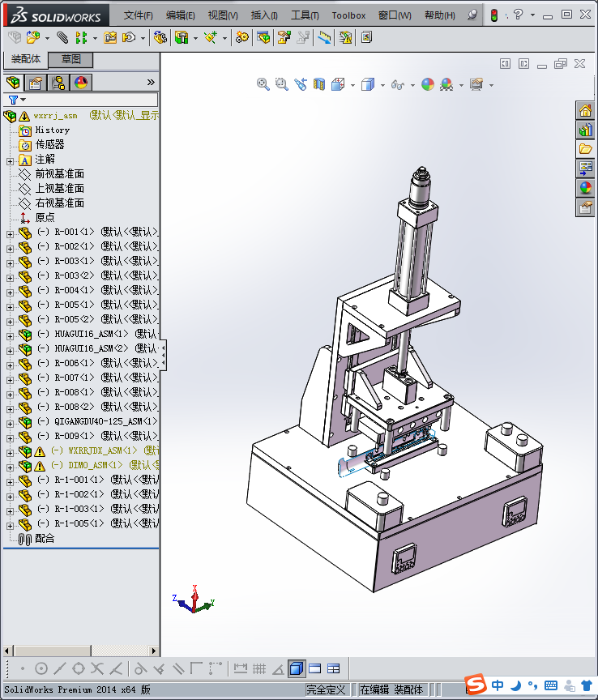598x700 pixels.
Task: Expand the HUAGUI16_ASM<1> subassembly node
Action: pos(10,336)
